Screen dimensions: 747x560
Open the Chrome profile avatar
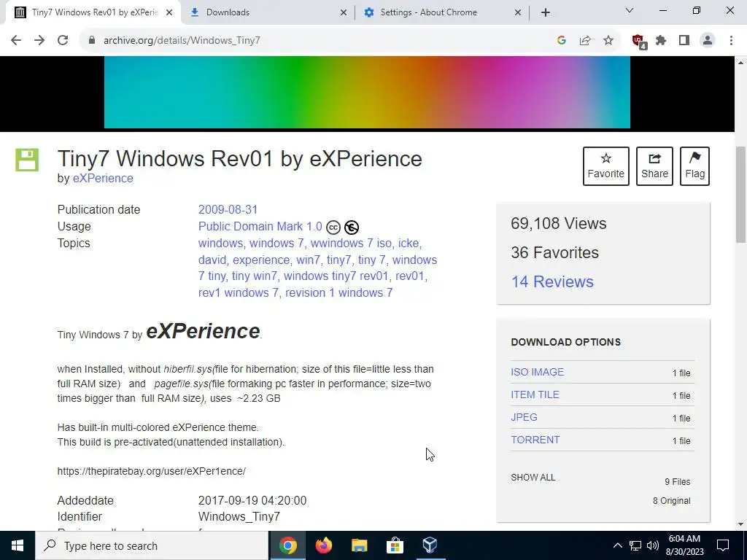coord(708,41)
